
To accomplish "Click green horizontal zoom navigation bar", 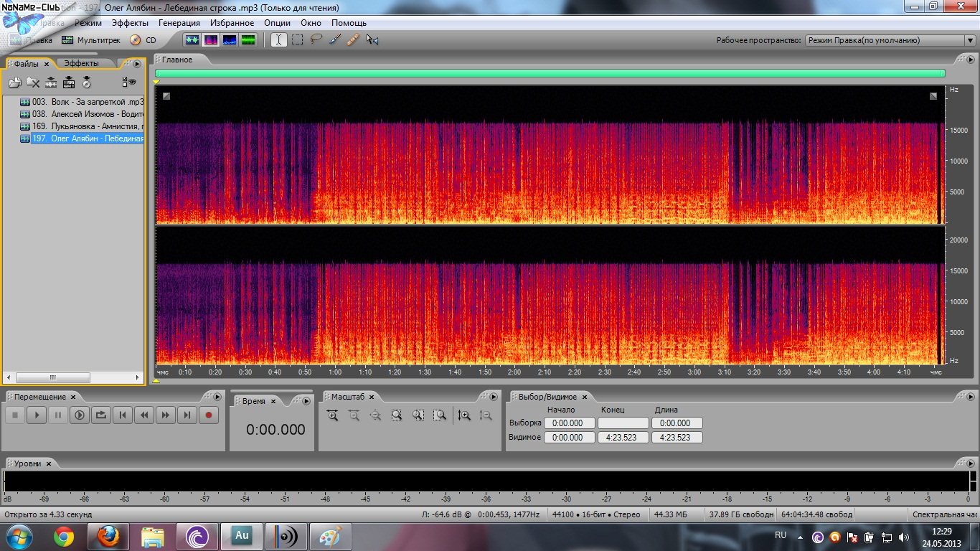I will click(550, 73).
